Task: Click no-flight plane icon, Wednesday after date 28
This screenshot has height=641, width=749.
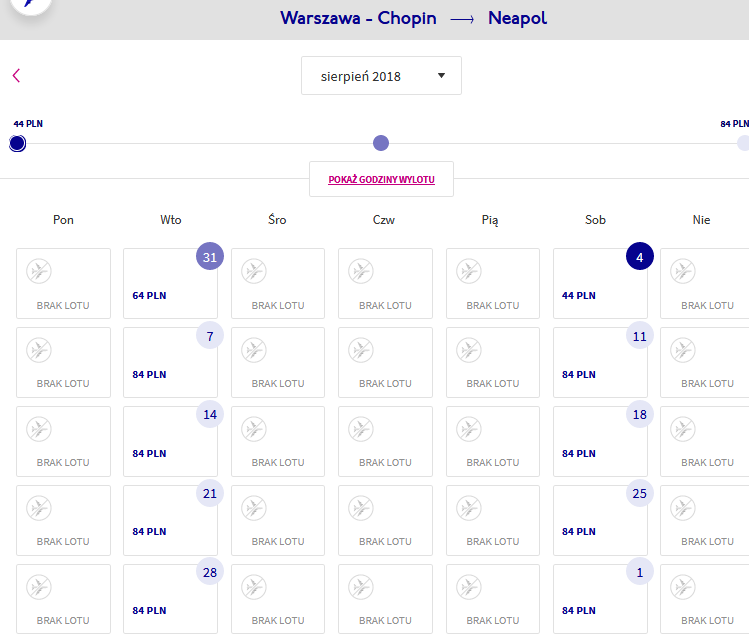Action: [254, 587]
